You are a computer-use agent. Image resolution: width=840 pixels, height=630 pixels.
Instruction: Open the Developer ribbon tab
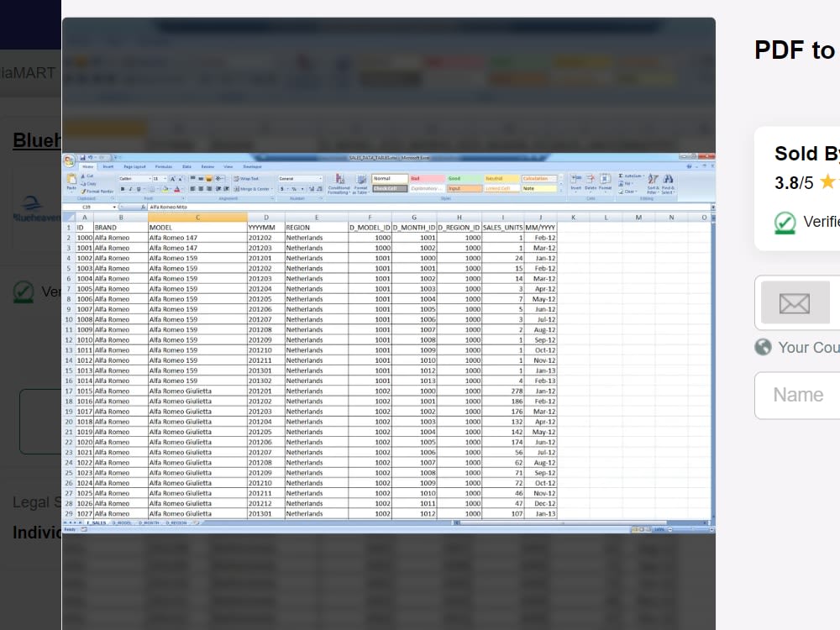[252, 166]
